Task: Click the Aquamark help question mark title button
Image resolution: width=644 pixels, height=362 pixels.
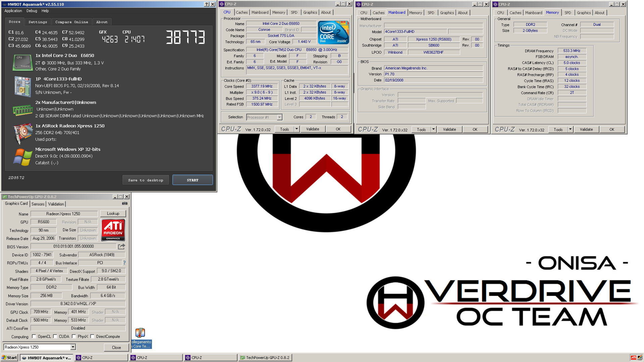Action: pyautogui.click(x=207, y=4)
